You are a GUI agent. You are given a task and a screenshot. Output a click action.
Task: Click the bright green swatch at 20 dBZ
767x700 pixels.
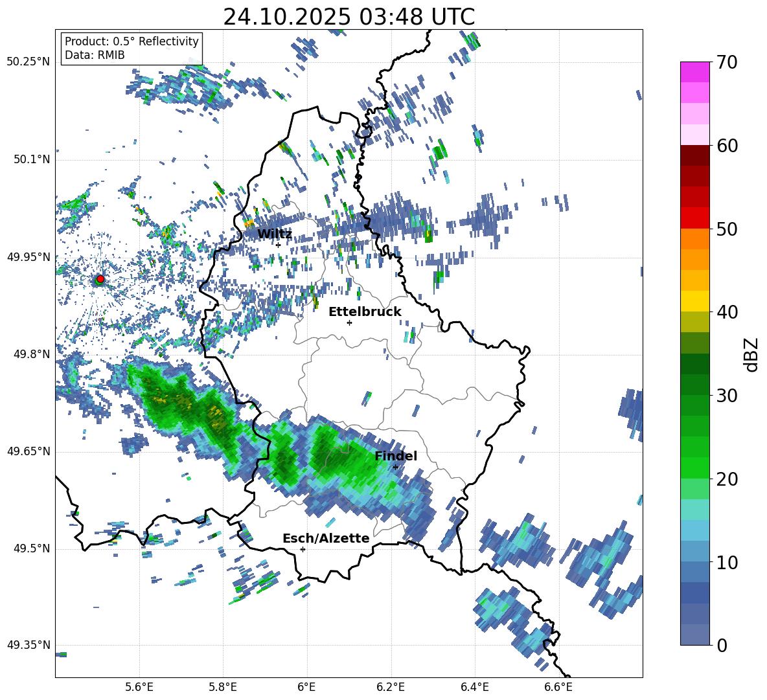click(x=694, y=468)
